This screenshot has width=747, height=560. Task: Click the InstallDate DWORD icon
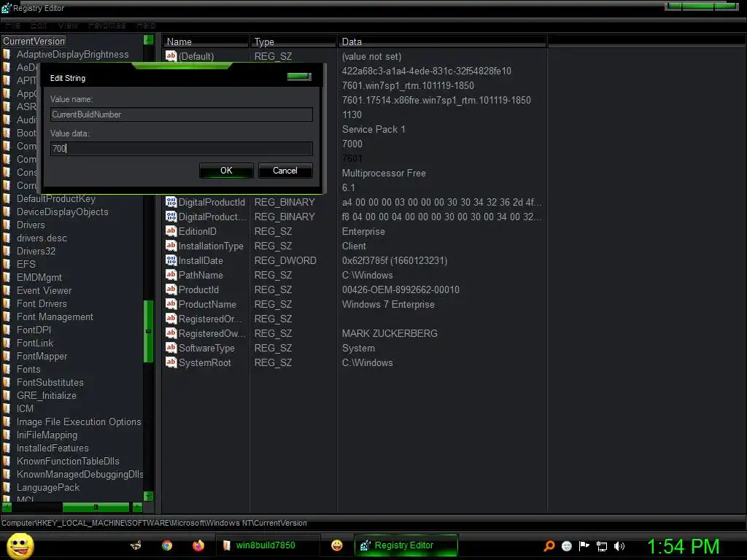(171, 260)
